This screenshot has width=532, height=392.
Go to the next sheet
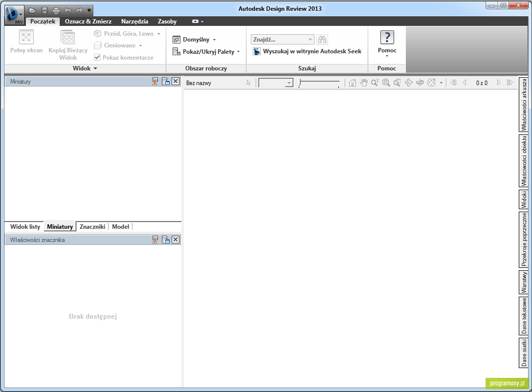coord(499,83)
